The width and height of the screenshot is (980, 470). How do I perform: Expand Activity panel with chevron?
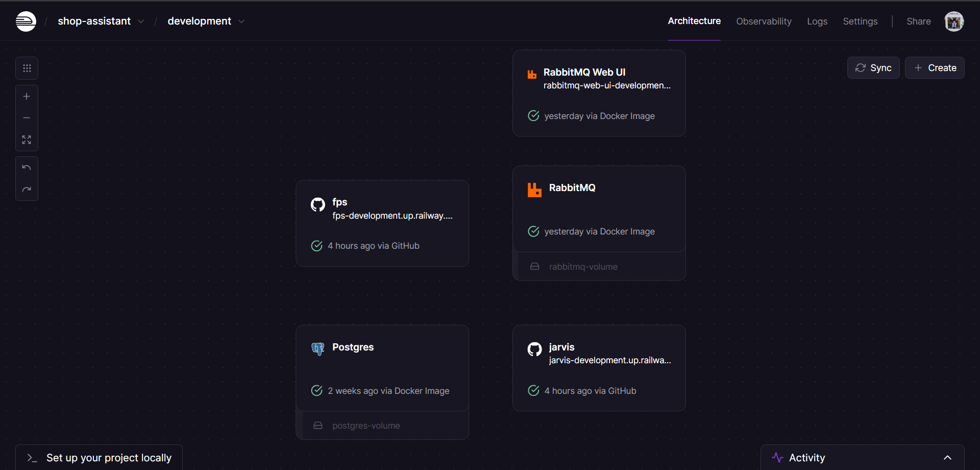tap(947, 458)
